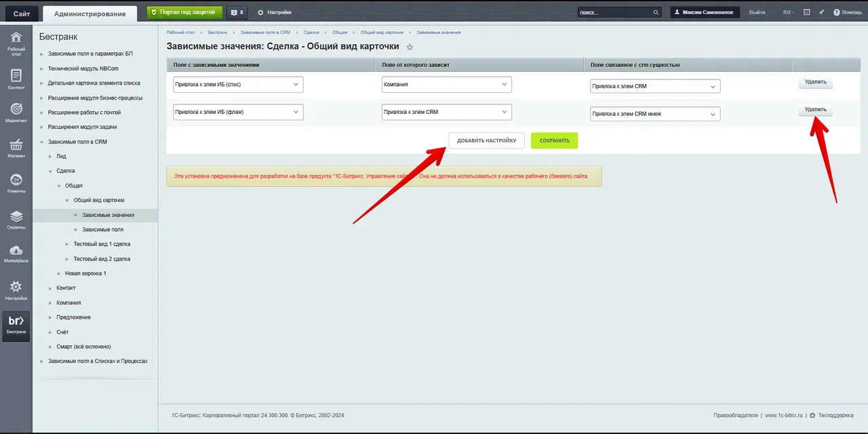Collapse the Сделка tree node

click(x=50, y=171)
